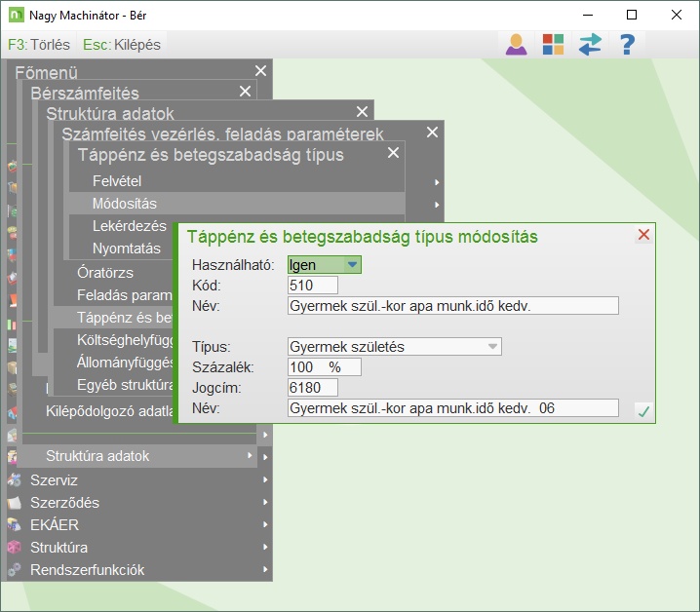Screen dimensions: 700x612
Task: Open the user profile icon in toolbar
Action: click(516, 45)
